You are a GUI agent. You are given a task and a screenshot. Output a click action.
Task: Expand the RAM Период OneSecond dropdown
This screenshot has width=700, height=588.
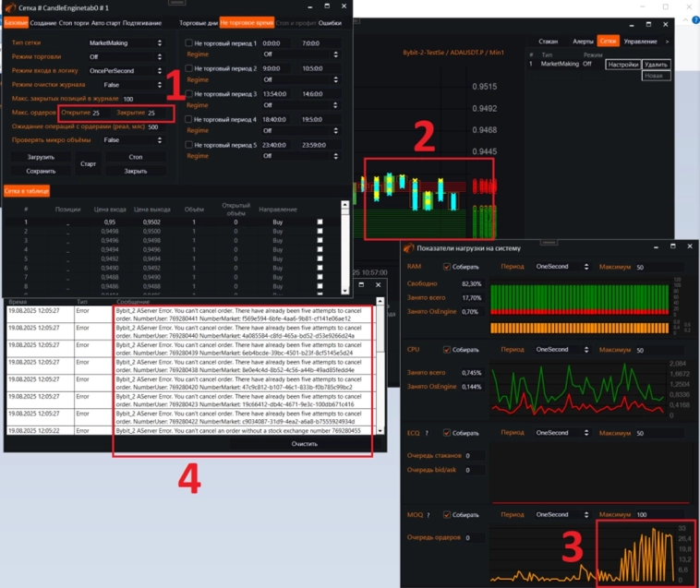(x=562, y=267)
